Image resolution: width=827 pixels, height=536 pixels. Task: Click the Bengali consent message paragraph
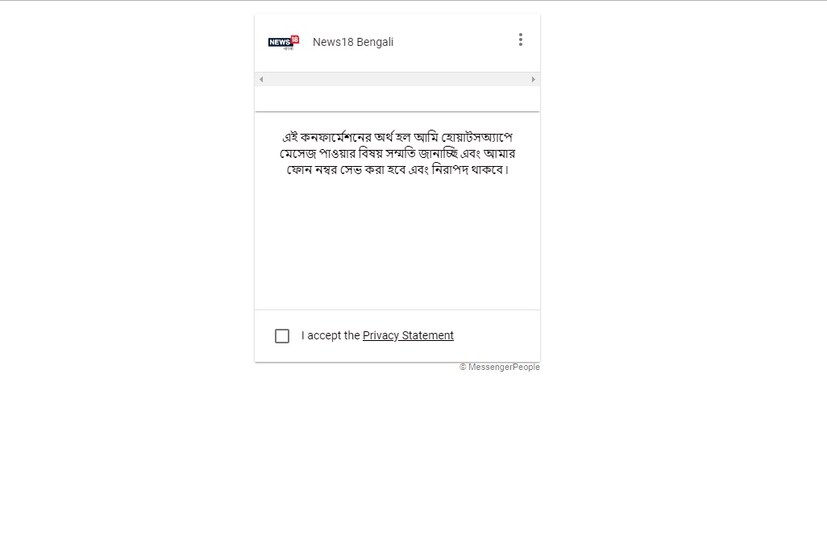(397, 154)
